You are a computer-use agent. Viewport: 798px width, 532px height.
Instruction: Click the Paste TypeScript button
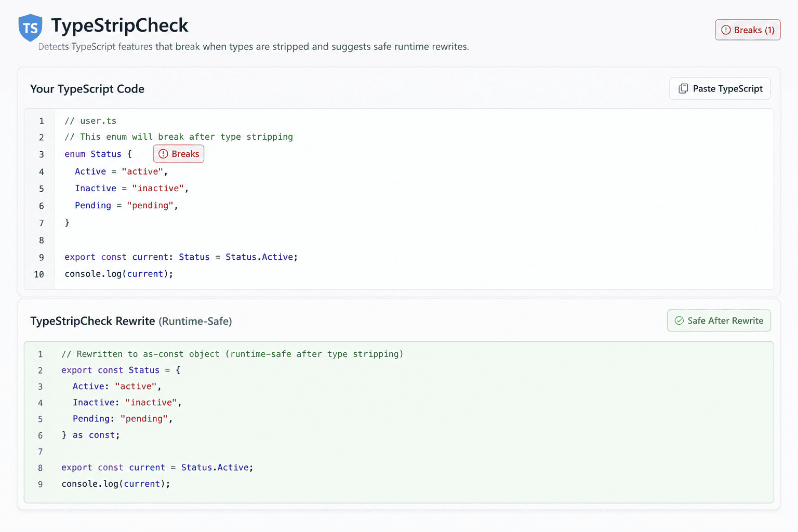click(720, 88)
